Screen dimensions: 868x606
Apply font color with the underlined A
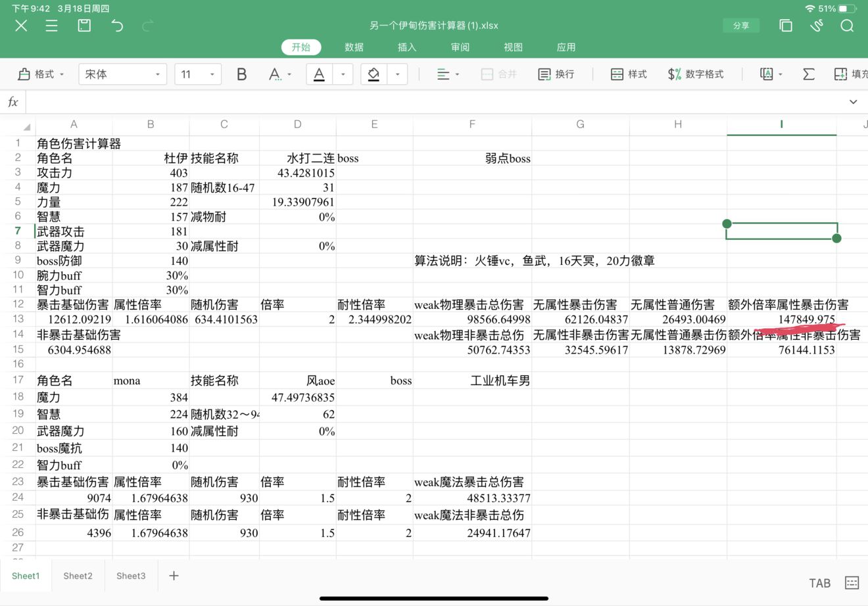pos(319,74)
